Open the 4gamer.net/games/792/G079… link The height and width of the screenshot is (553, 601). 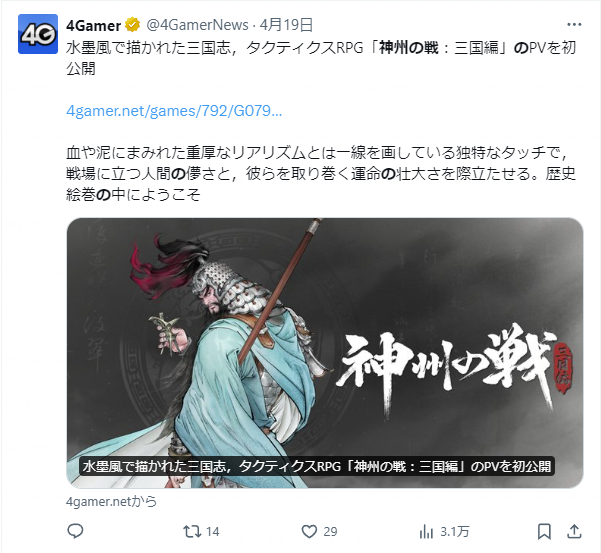(x=174, y=111)
